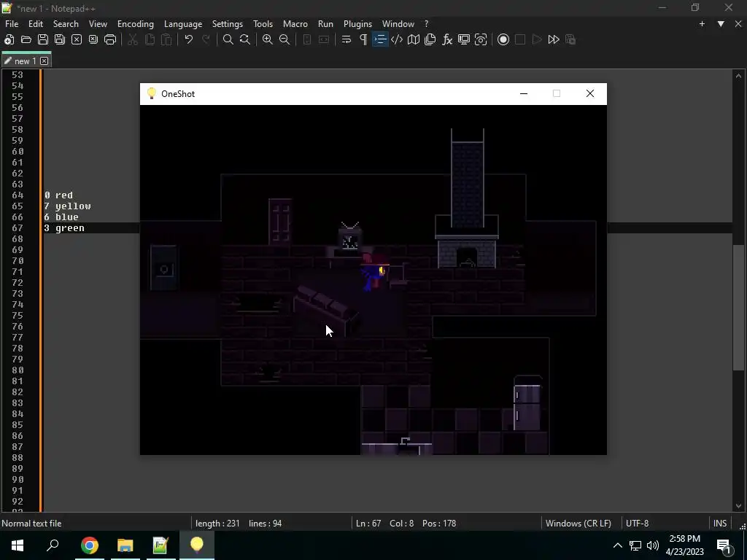
Task: Open the question mark help menu
Action: pos(426,24)
